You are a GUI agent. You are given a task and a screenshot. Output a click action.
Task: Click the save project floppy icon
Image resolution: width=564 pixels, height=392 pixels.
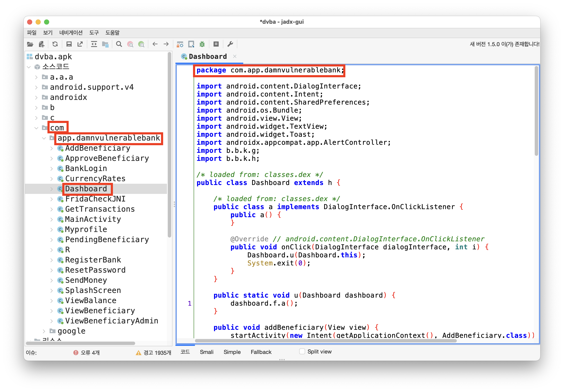tap(69, 44)
